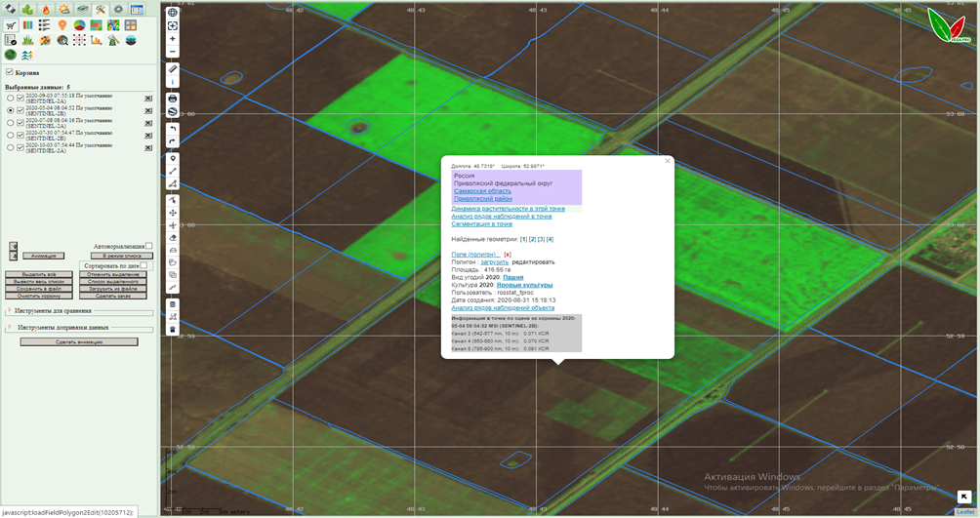Print the map with printer icon
The height and width of the screenshot is (518, 980).
173,99
